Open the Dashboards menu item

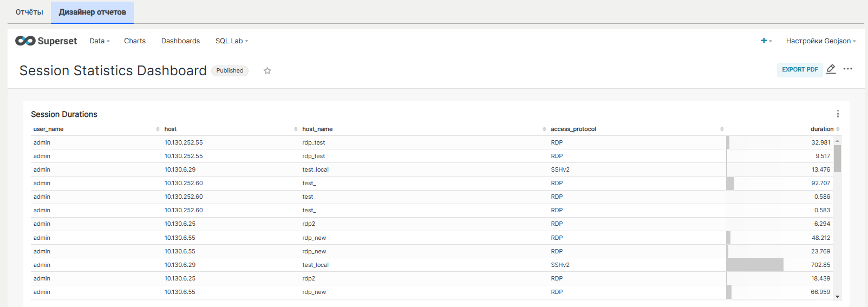[180, 41]
